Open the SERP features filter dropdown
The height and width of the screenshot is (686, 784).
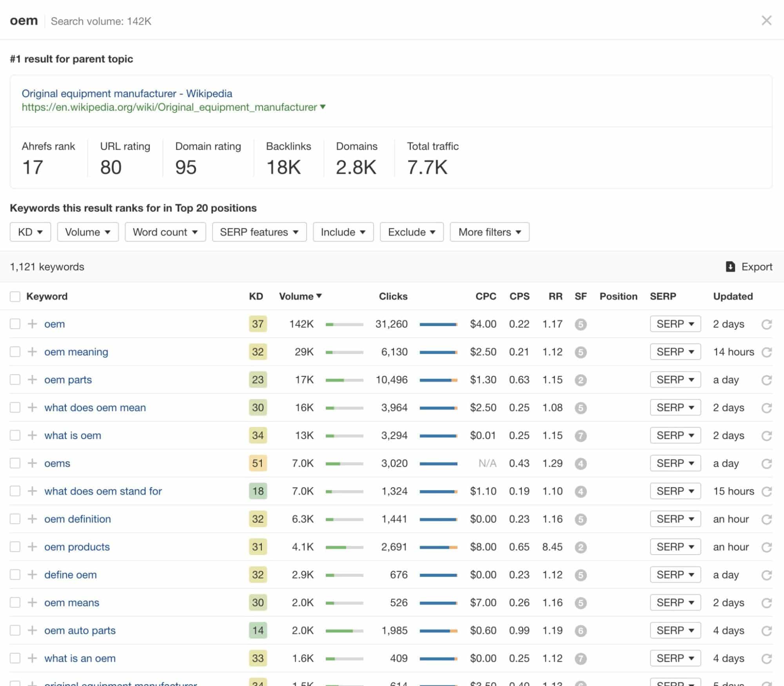tap(259, 232)
